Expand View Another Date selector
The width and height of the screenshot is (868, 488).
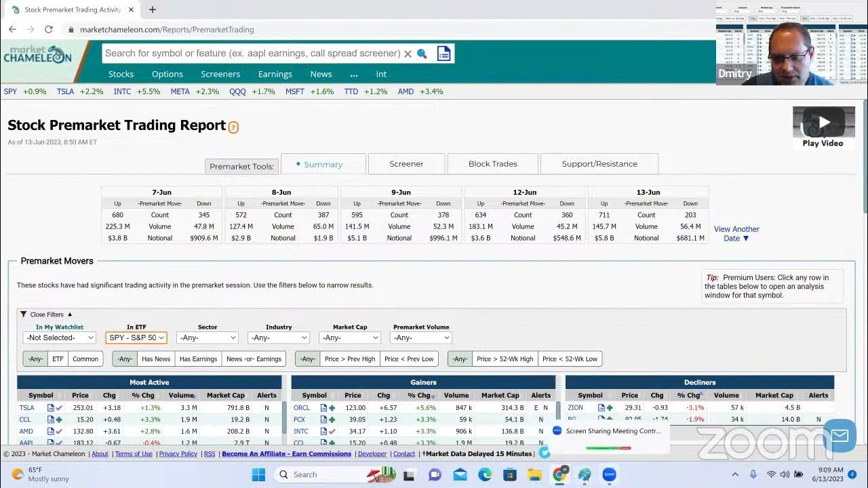(x=736, y=233)
